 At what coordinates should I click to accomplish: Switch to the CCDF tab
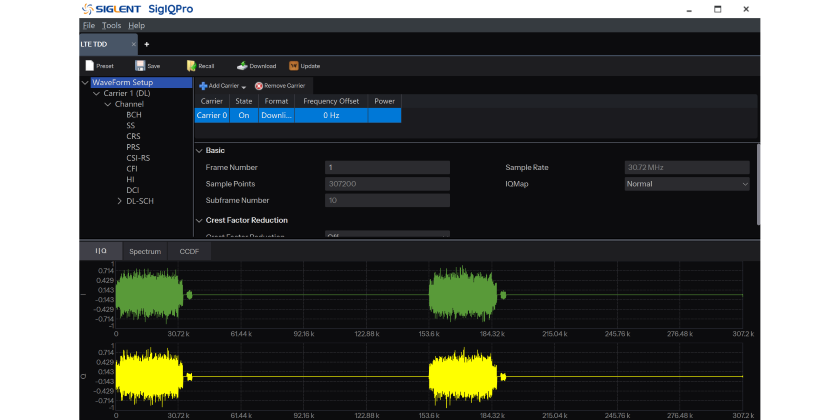pos(189,251)
